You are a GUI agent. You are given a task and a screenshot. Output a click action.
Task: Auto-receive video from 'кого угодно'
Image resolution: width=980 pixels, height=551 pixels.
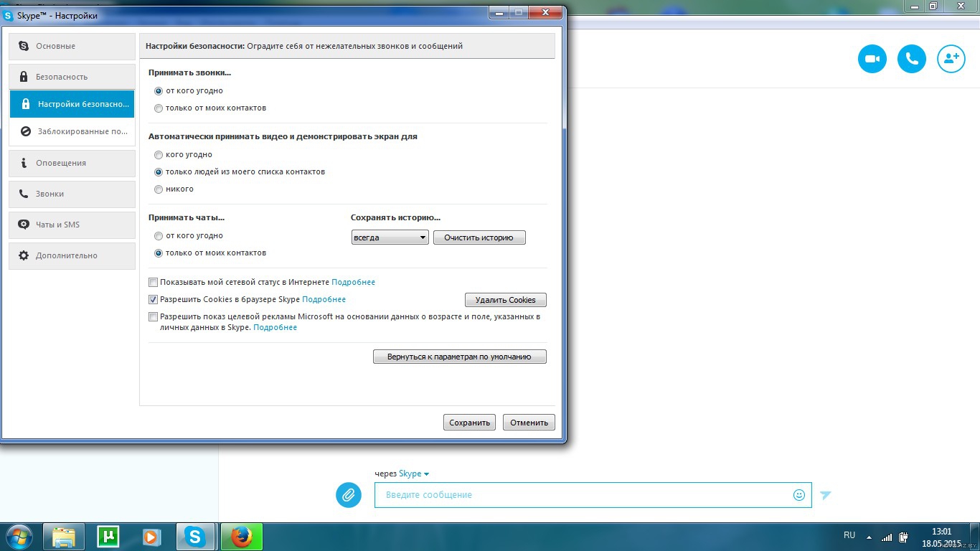159,155
